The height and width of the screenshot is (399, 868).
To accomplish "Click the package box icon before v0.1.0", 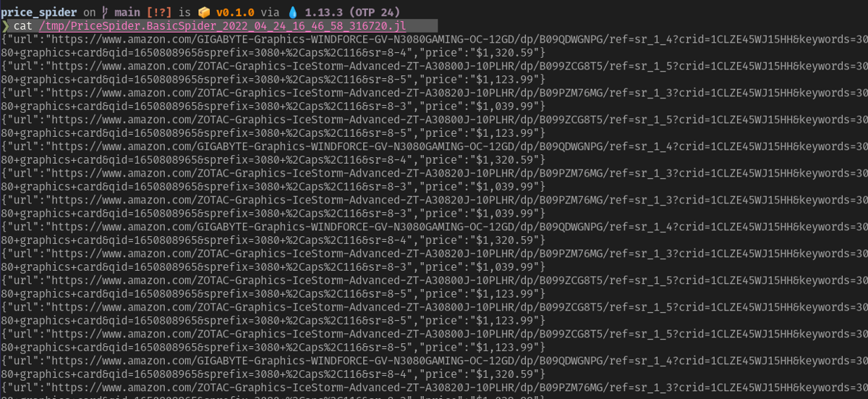I will (205, 12).
